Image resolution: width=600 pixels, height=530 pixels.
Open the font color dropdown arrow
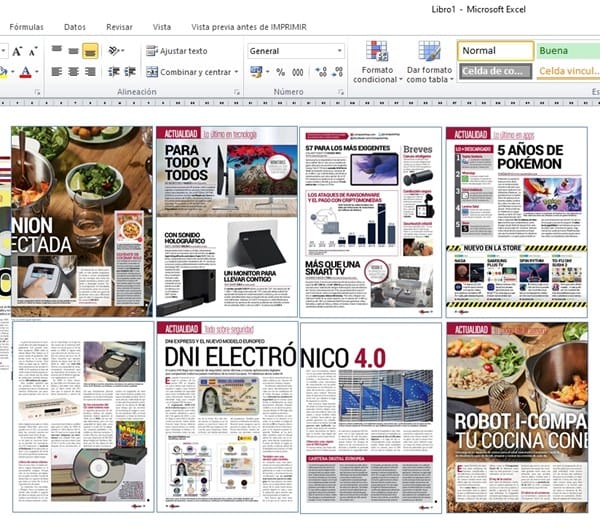[37, 72]
